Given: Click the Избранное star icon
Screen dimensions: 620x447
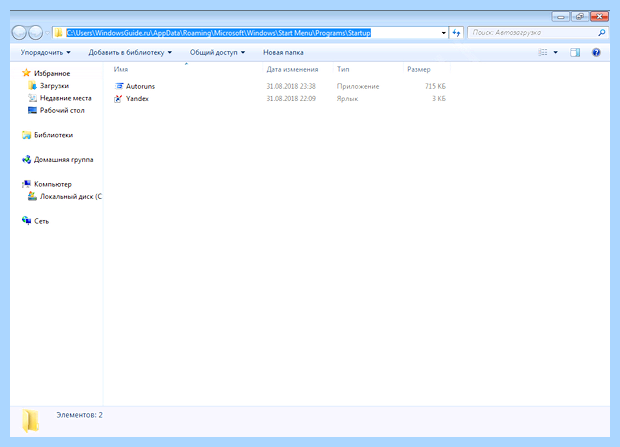Looking at the screenshot, I should (26, 73).
